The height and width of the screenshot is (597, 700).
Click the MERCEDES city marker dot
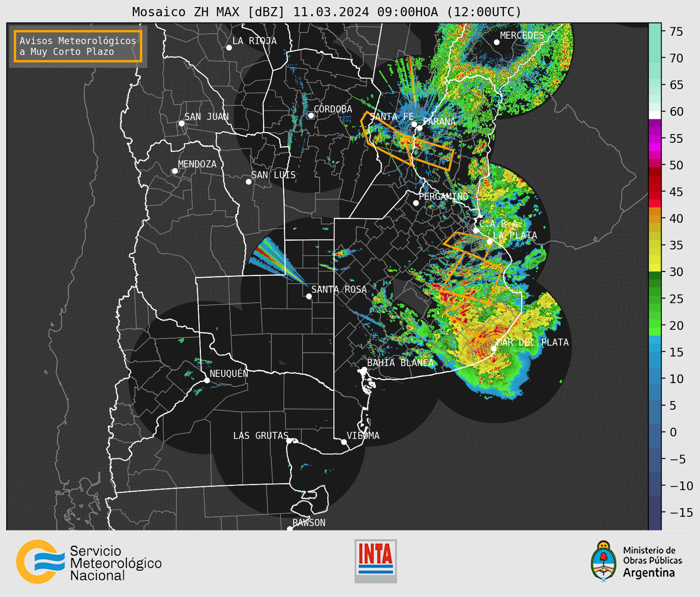[497, 42]
